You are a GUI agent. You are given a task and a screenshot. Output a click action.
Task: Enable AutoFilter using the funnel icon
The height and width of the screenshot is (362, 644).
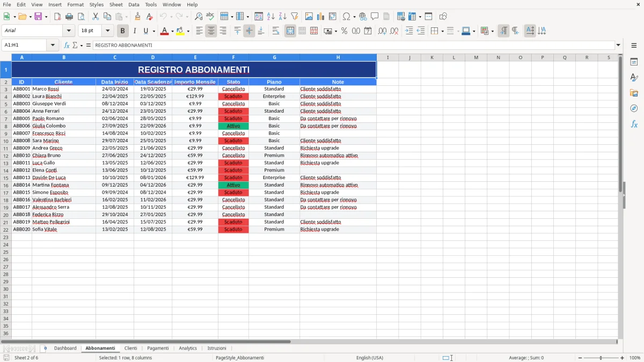coord(294,16)
